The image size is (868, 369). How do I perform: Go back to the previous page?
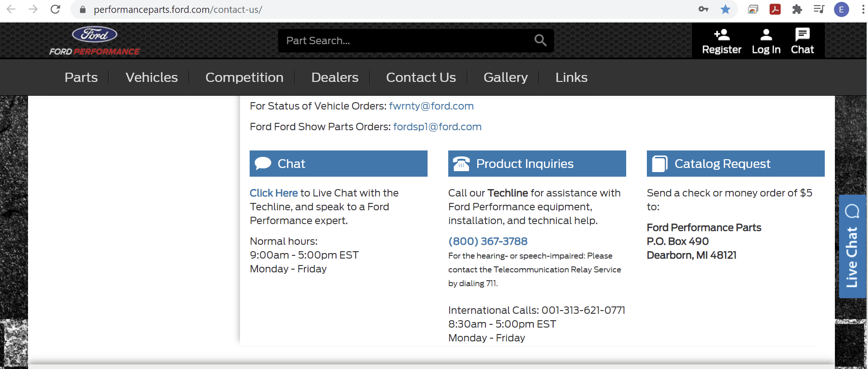pyautogui.click(x=11, y=9)
